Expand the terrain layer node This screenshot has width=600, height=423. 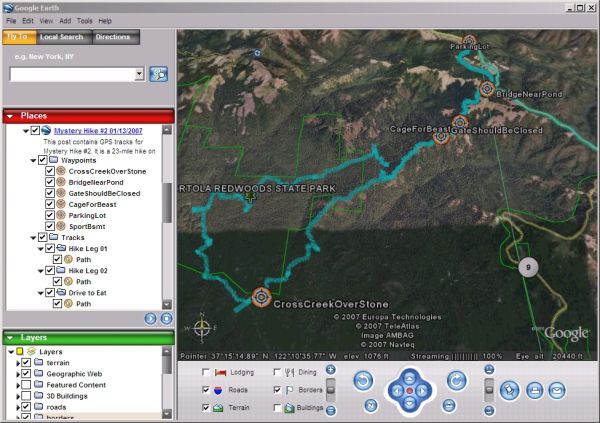[x=18, y=363]
